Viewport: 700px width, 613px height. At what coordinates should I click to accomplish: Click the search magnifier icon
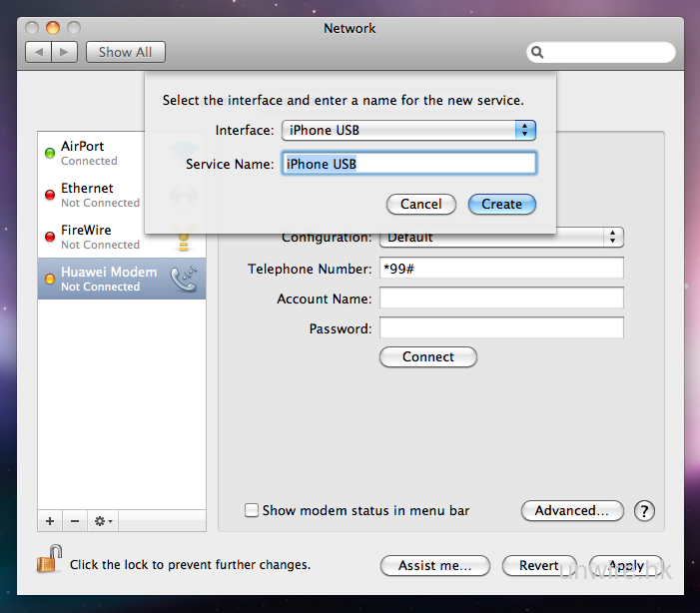pyautogui.click(x=537, y=53)
